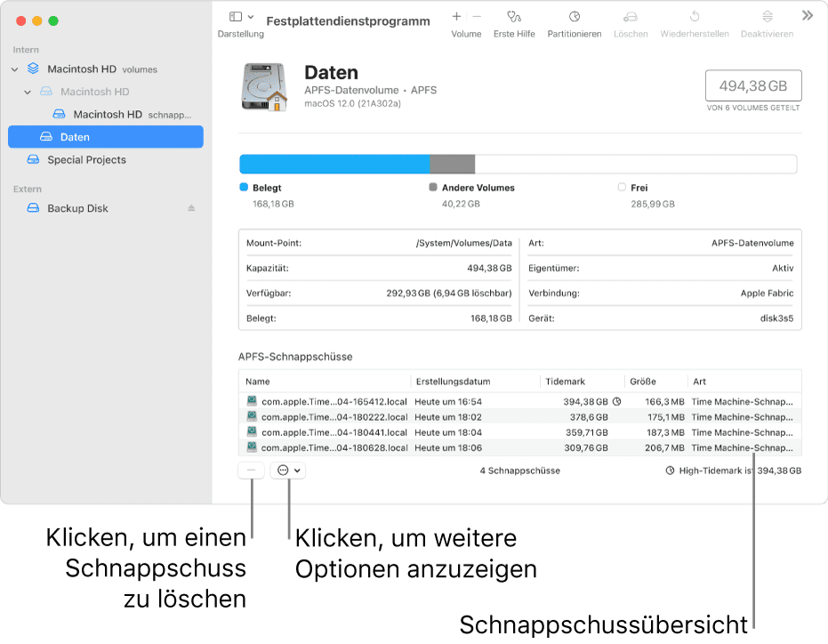
Task: Click the blue Belegt storage bar segment
Action: (x=334, y=164)
